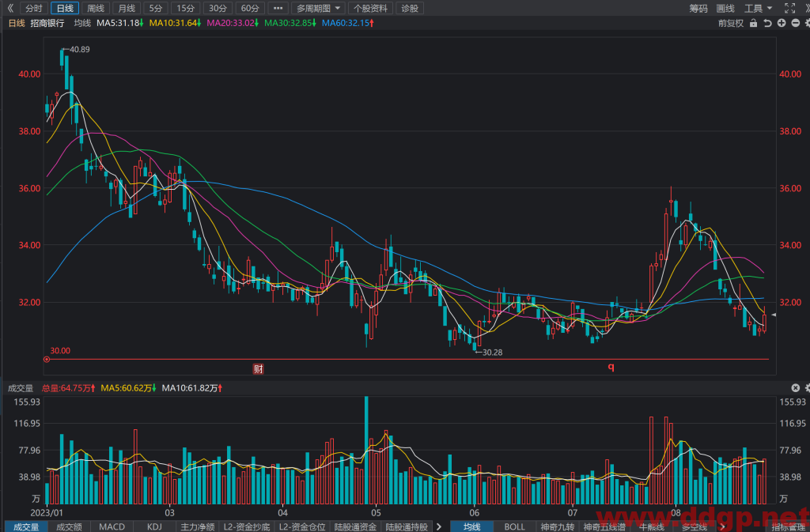Screen dimensions: 810x532
Task: Open 个股资料 stock info
Action: (x=370, y=8)
